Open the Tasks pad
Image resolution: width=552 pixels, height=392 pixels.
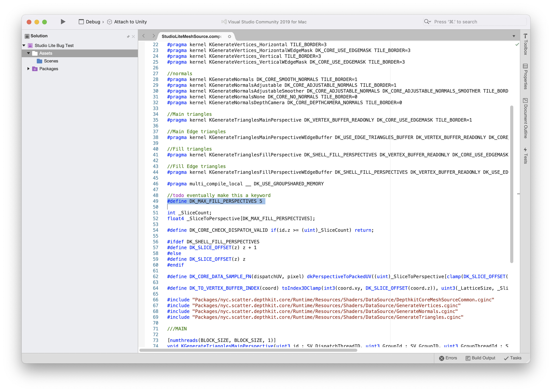pos(513,358)
